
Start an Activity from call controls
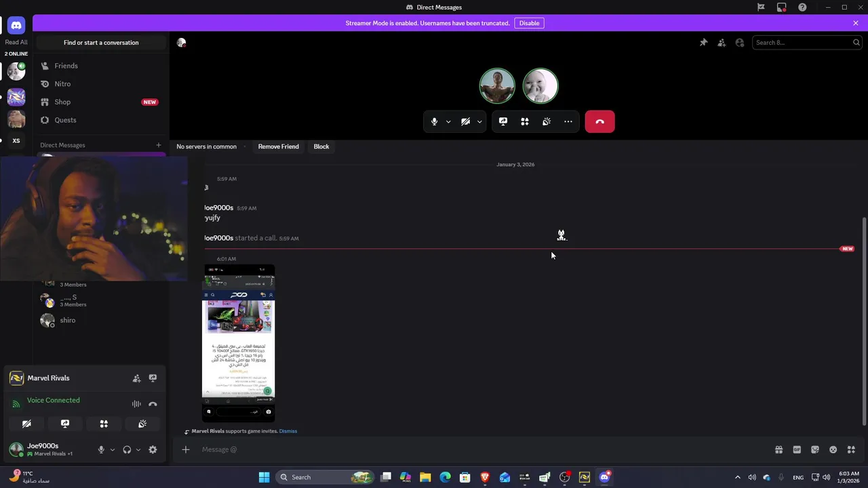click(525, 122)
